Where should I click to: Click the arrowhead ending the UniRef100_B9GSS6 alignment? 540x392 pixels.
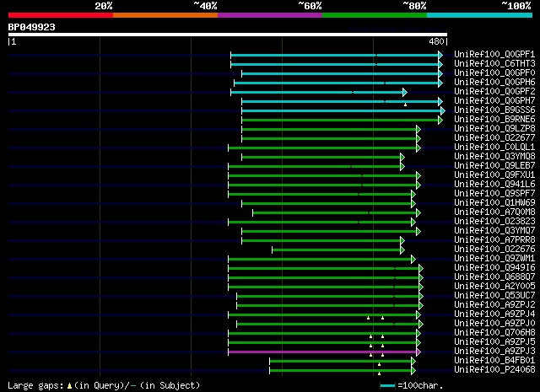point(443,110)
